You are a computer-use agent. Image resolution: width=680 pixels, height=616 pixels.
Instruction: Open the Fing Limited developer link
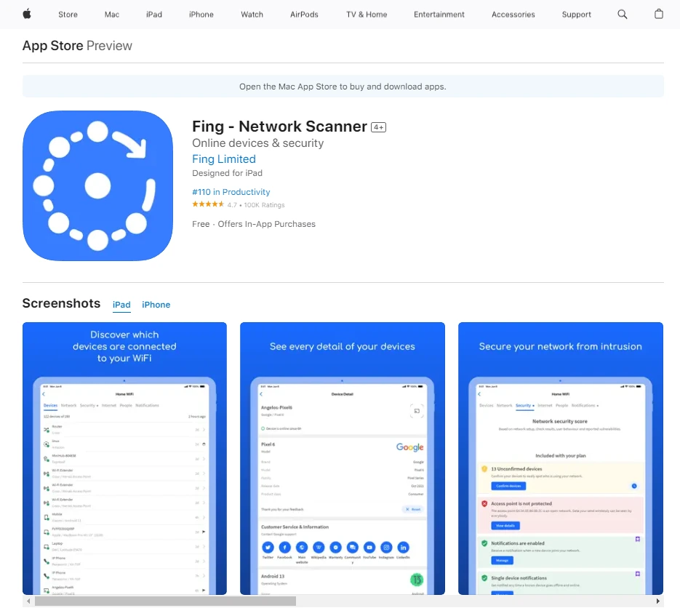click(224, 159)
